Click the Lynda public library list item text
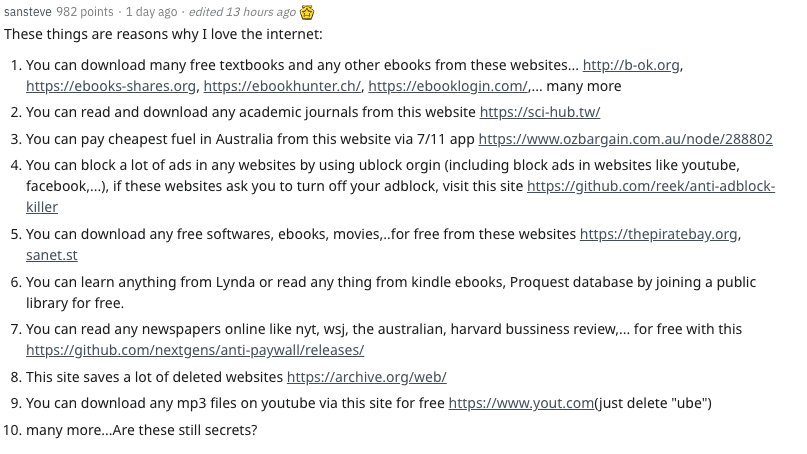Image resolution: width=807 pixels, height=454 pixels. pos(390,282)
